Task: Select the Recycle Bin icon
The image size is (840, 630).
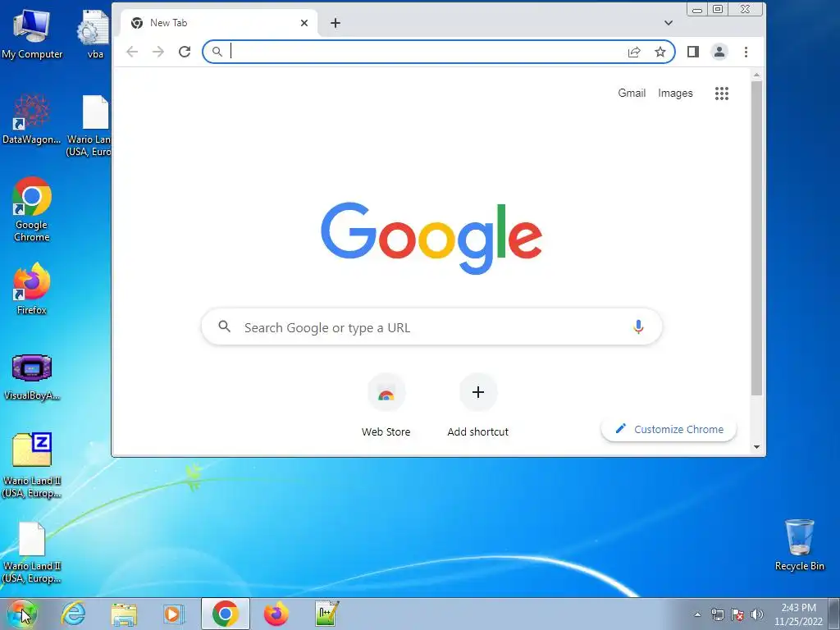Action: coord(799,545)
